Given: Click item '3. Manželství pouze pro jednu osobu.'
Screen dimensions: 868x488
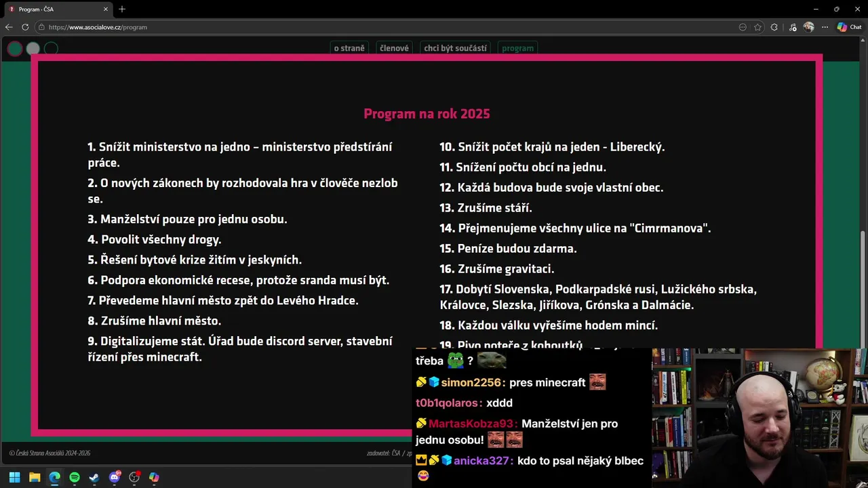Looking at the screenshot, I should (187, 219).
